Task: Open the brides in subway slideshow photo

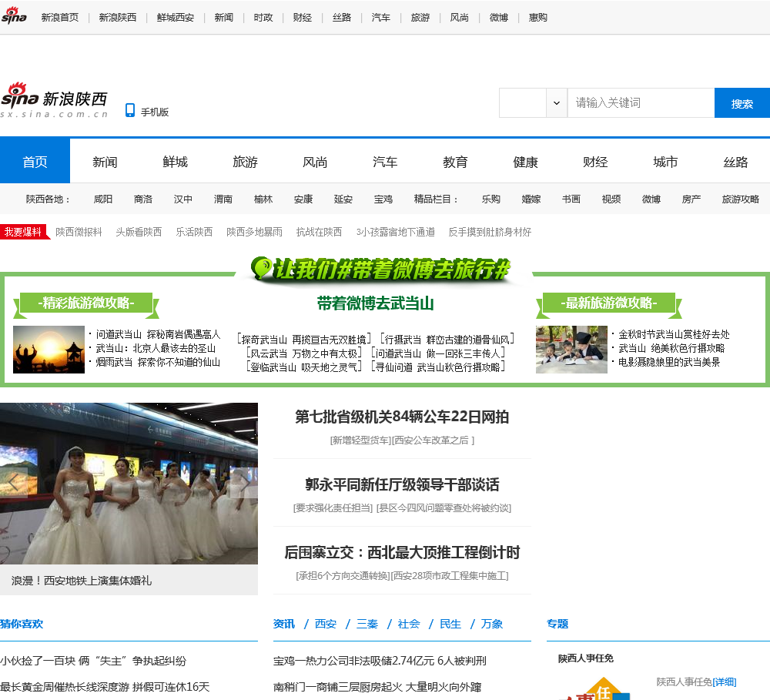Action: click(x=129, y=484)
